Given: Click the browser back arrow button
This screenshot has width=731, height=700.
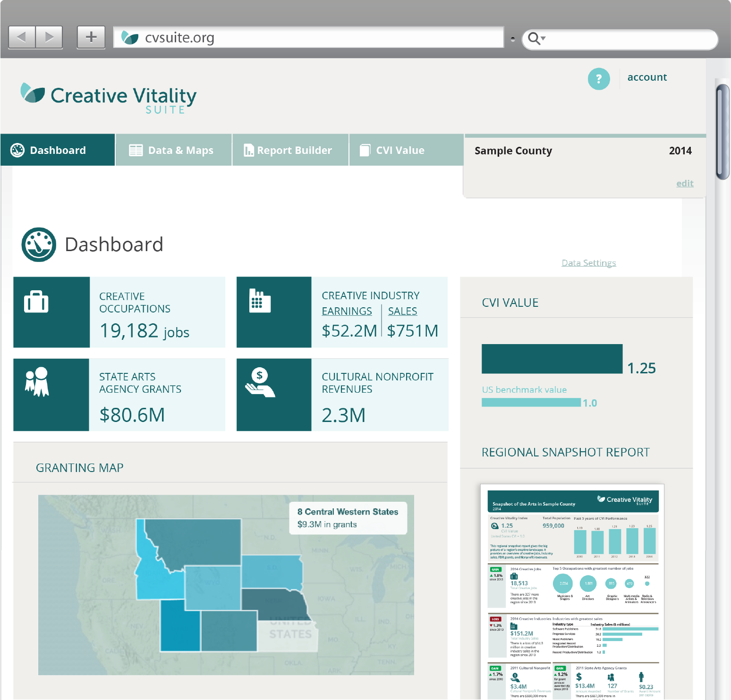Looking at the screenshot, I should 22,37.
